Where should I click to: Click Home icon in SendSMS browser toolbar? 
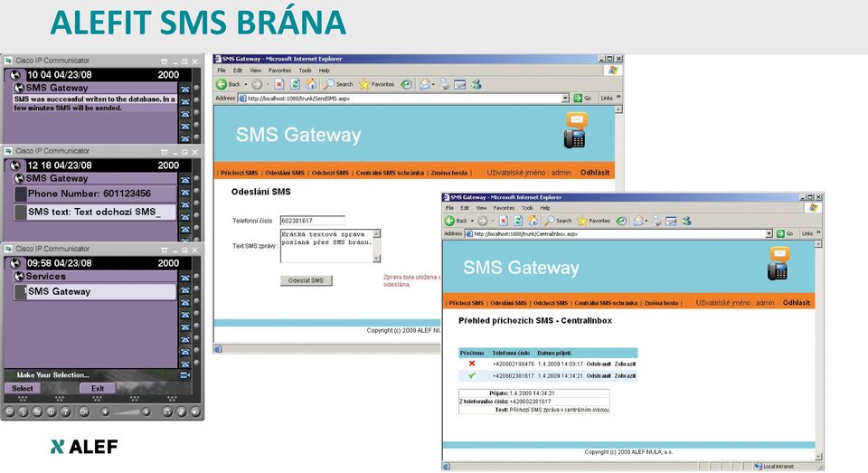coord(311,84)
